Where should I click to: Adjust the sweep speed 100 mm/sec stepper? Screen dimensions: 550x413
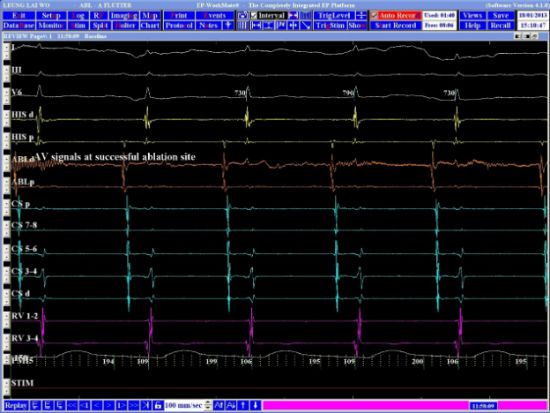(208, 406)
